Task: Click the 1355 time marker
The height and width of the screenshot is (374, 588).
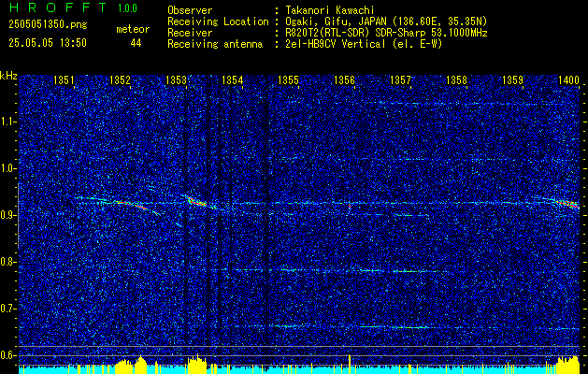Action: [x=288, y=79]
